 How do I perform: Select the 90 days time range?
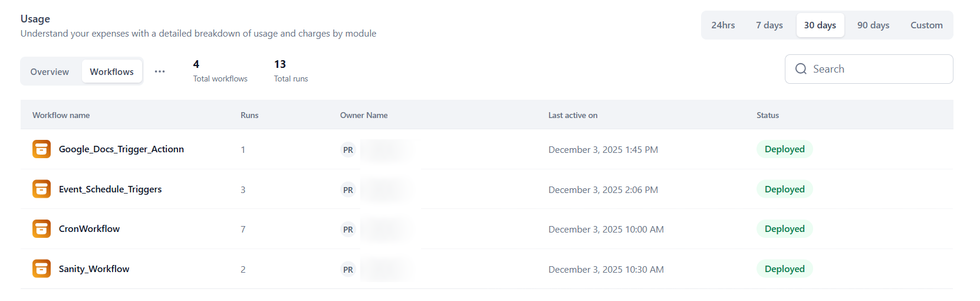click(x=873, y=25)
